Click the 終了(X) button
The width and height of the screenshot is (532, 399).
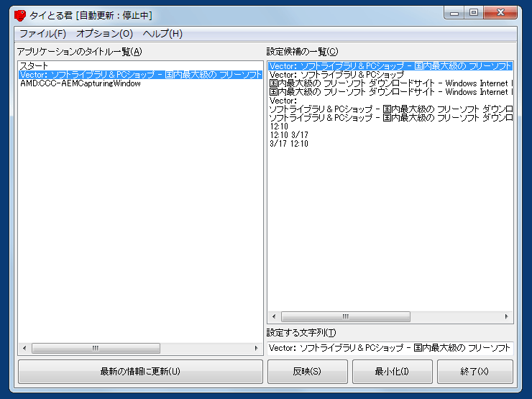(x=475, y=372)
